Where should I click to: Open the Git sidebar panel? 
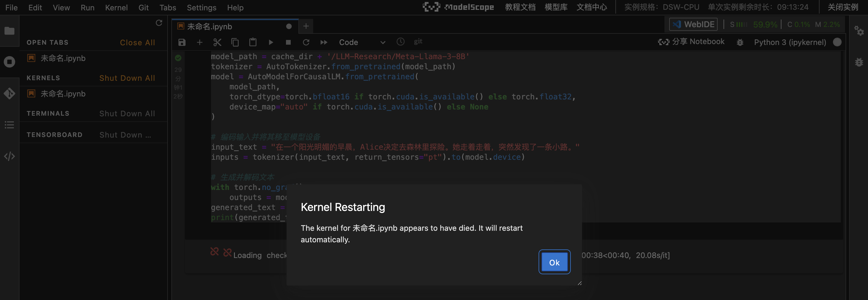tap(9, 93)
